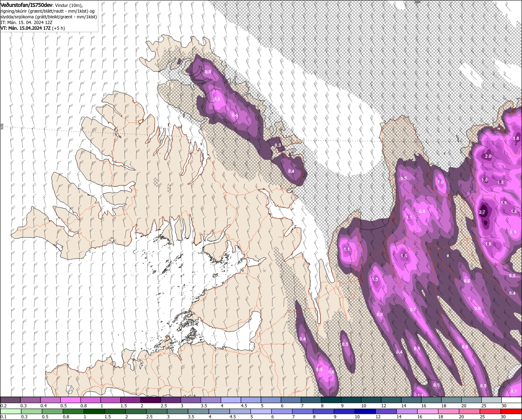Pick the lower legend swatch between 0.5 and 0.8
Screen dimensions: 522x420
pyautogui.click(x=52, y=411)
